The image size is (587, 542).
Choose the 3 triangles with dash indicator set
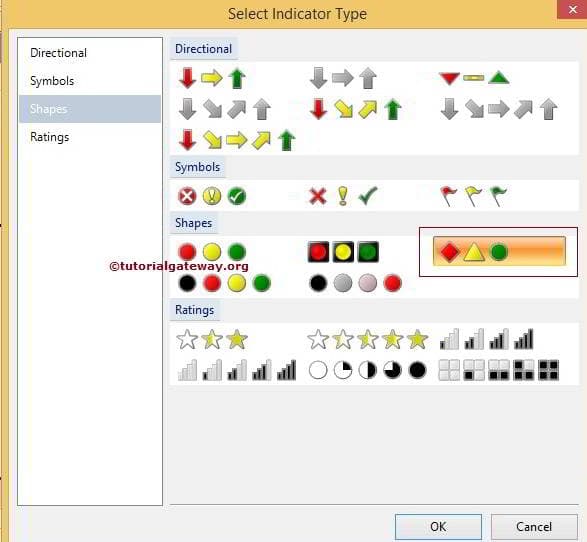[x=474, y=78]
